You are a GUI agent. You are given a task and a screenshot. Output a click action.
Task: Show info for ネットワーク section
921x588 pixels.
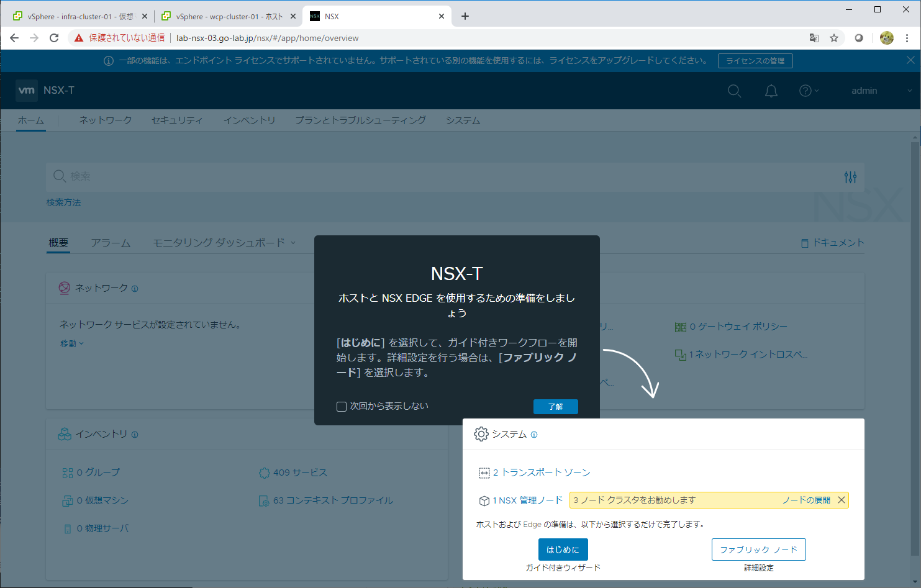135,289
